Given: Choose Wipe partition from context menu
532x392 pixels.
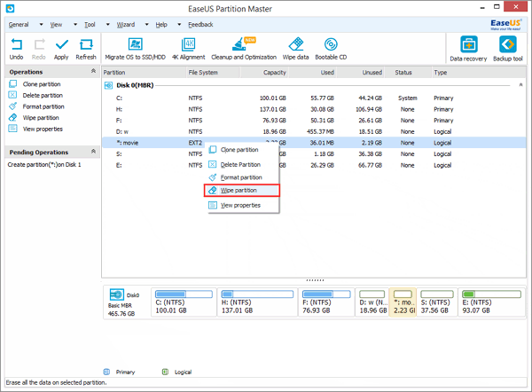Looking at the screenshot, I should click(242, 191).
